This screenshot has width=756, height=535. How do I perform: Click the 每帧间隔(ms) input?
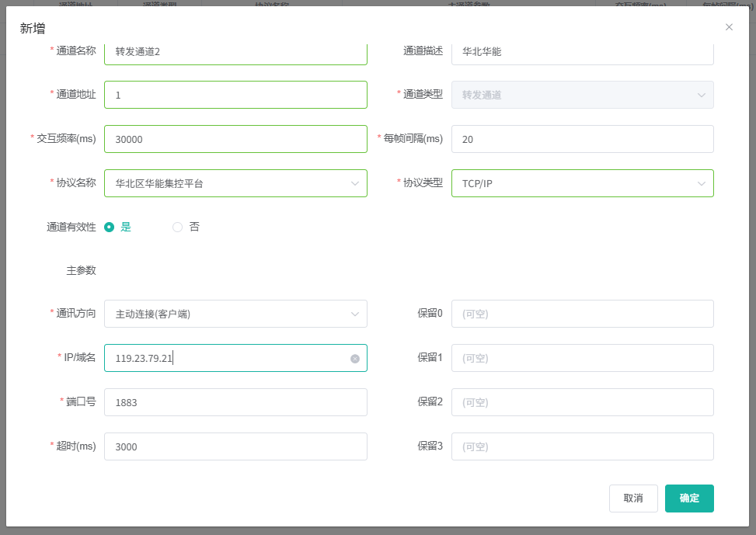pos(582,139)
